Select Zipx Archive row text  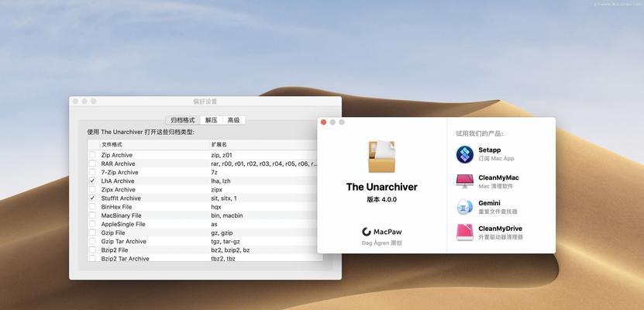click(x=118, y=190)
